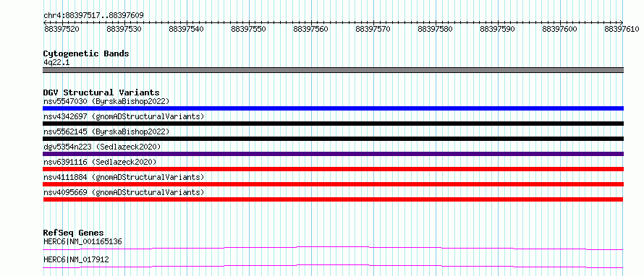Open variant nsv6391116 (Sedlazeck2020) label
644x276 pixels.
click(x=100, y=162)
